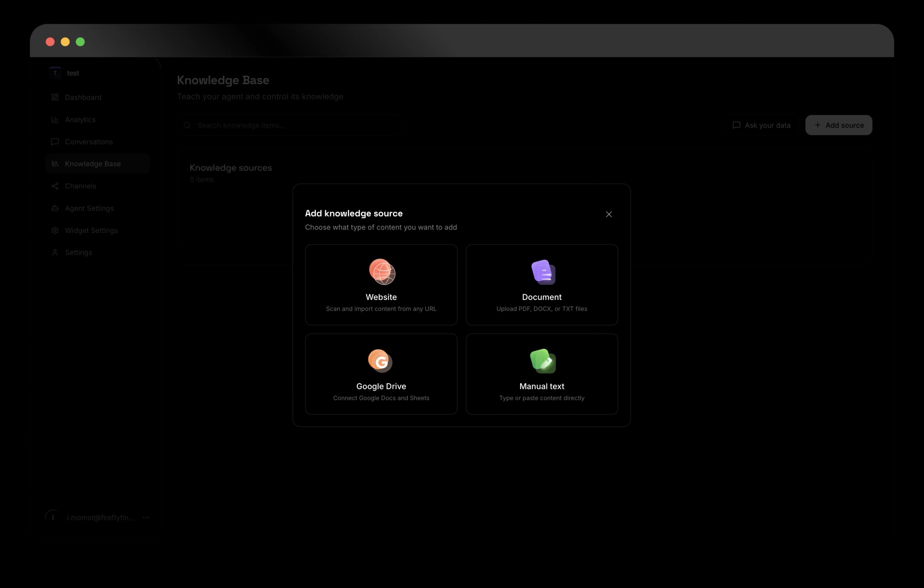This screenshot has width=924, height=588.
Task: Expand the test workspace switcher
Action: 73,73
